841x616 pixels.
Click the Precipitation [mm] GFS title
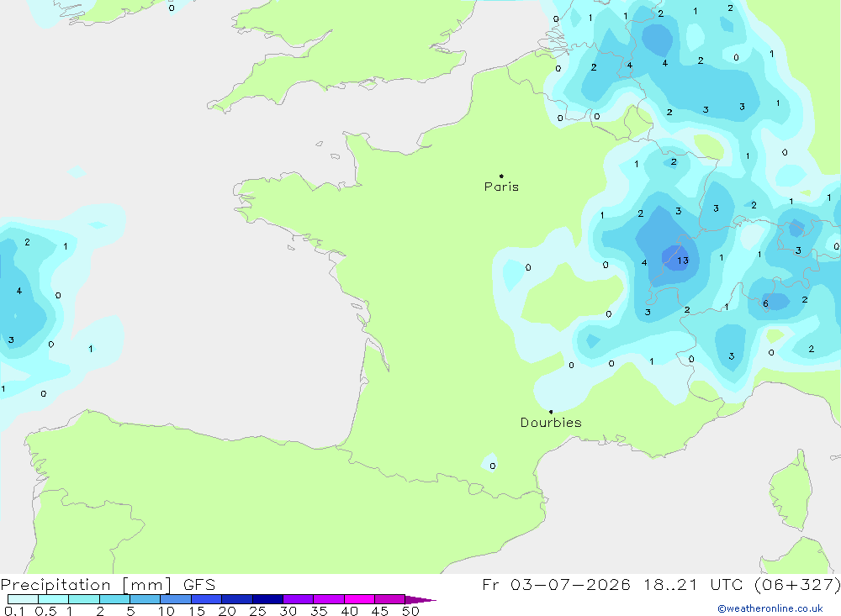pos(108,585)
